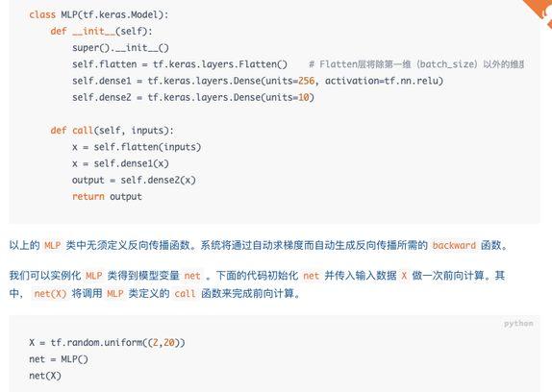Click the first inline MLP code in paragraph
This screenshot has width=552, height=392.
(53, 245)
